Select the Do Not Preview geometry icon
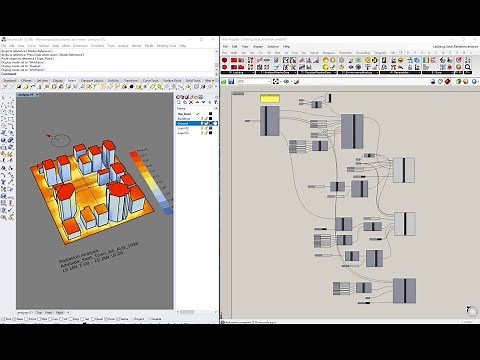The height and width of the screenshot is (360, 480). pos(433,81)
